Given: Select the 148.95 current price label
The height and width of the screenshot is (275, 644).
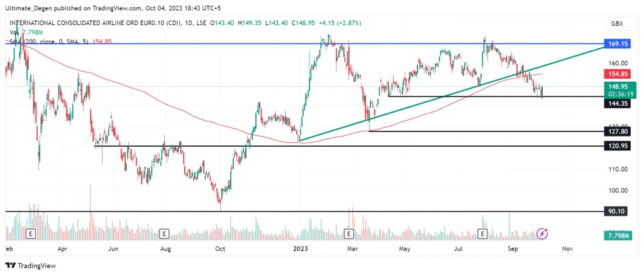Looking at the screenshot, I should click(x=618, y=87).
